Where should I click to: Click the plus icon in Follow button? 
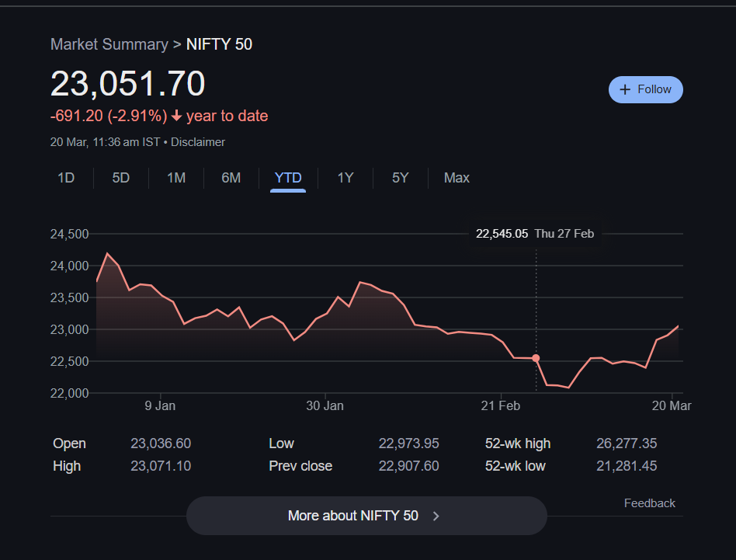[625, 89]
